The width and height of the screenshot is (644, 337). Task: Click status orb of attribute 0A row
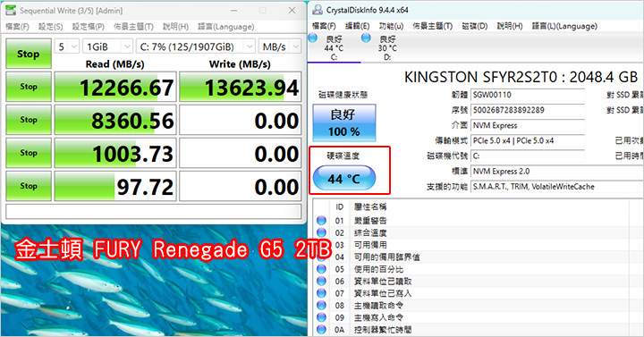pyautogui.click(x=321, y=329)
